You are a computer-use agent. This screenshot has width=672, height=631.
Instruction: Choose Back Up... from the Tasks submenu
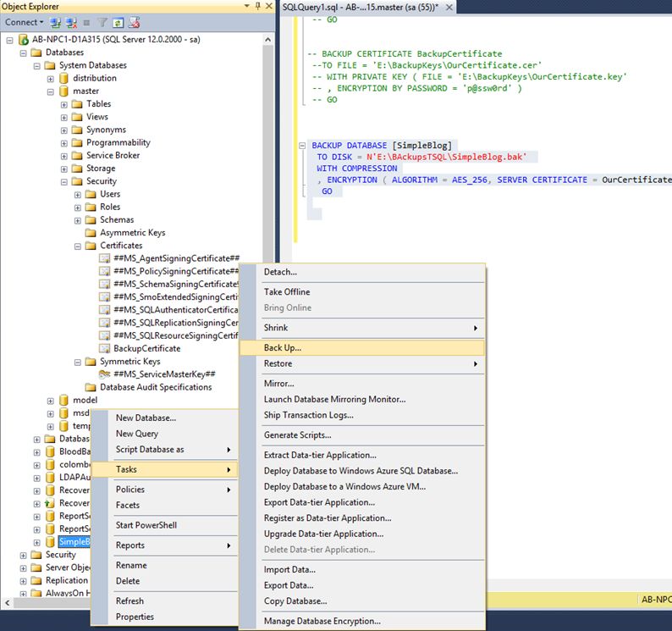click(x=283, y=347)
